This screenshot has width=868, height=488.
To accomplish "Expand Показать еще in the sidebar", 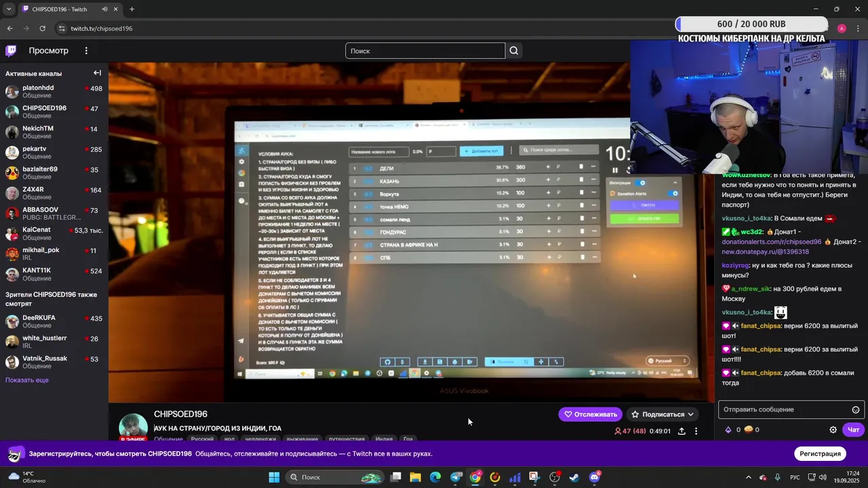I will (x=27, y=380).
